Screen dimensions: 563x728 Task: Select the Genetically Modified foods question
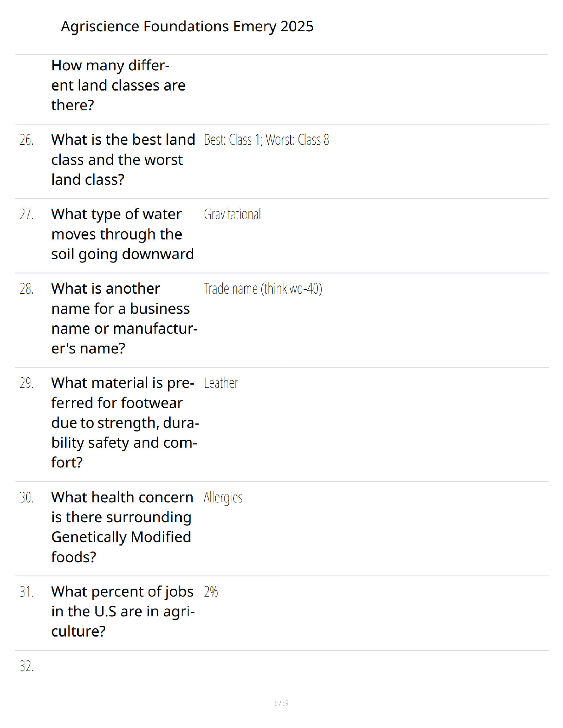click(122, 527)
